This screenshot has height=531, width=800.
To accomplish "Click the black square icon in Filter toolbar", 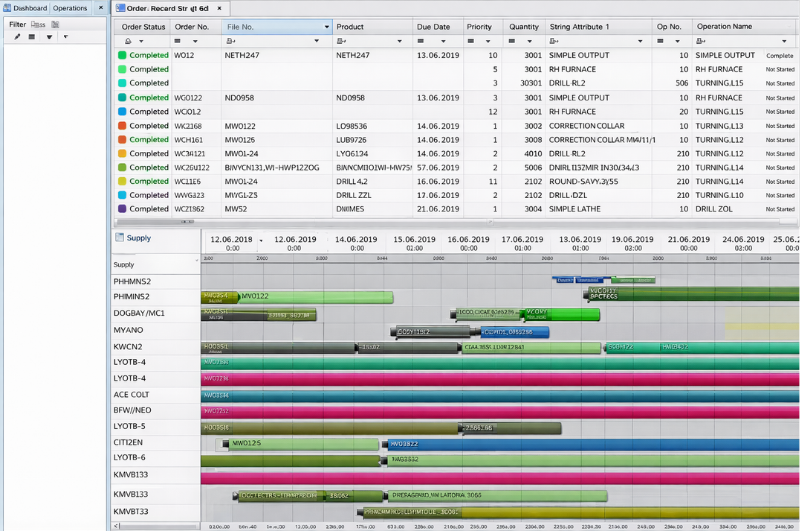I will [32, 37].
